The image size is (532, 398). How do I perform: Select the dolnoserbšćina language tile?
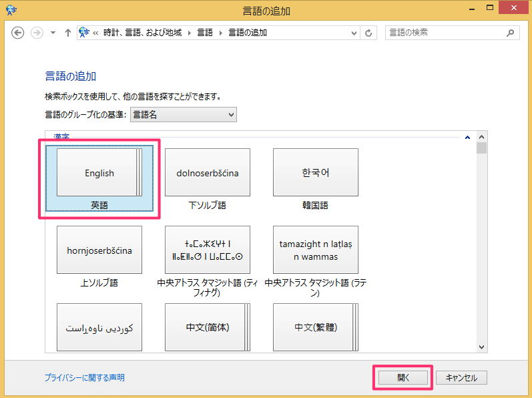point(208,172)
